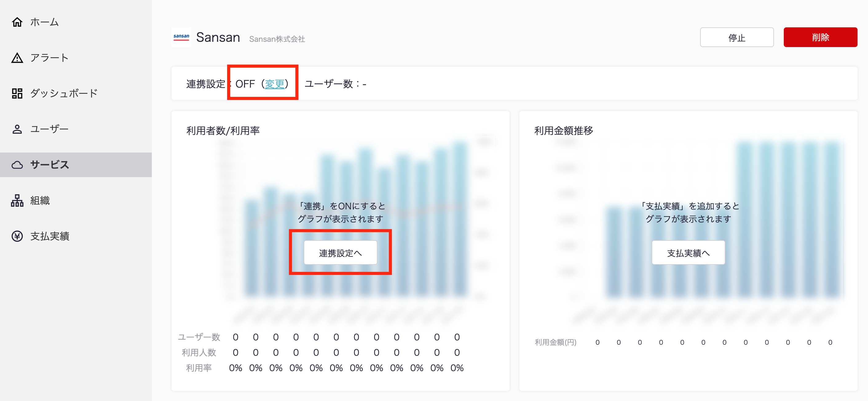This screenshot has width=868, height=401.
Task: Select ユーザー in sidebar
Action: (x=49, y=129)
